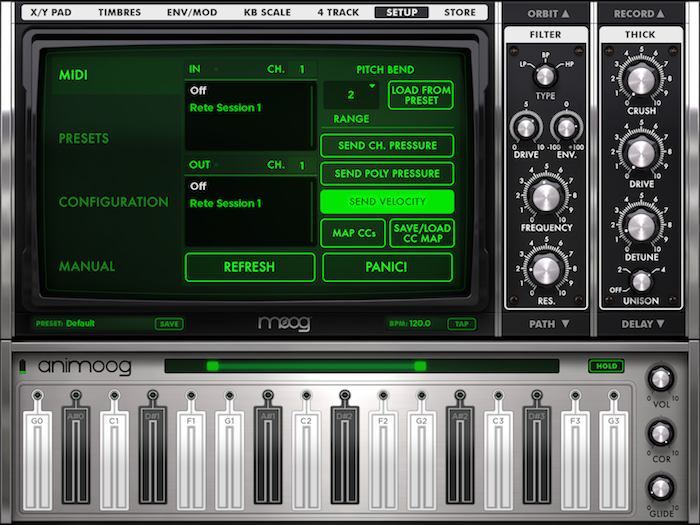Click the pin above the D#2 key

345,395
